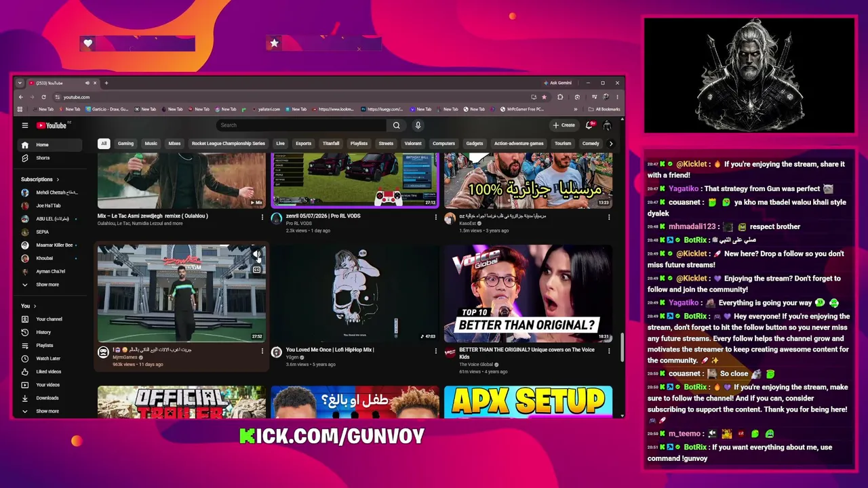Play the Voice 'Better Than Original?' thumbnail

tap(528, 293)
